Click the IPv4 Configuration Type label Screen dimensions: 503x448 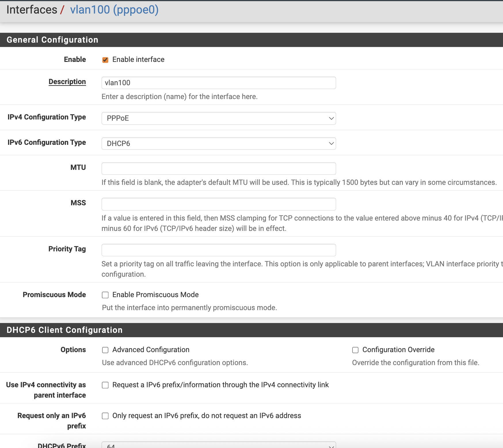pyautogui.click(x=47, y=117)
